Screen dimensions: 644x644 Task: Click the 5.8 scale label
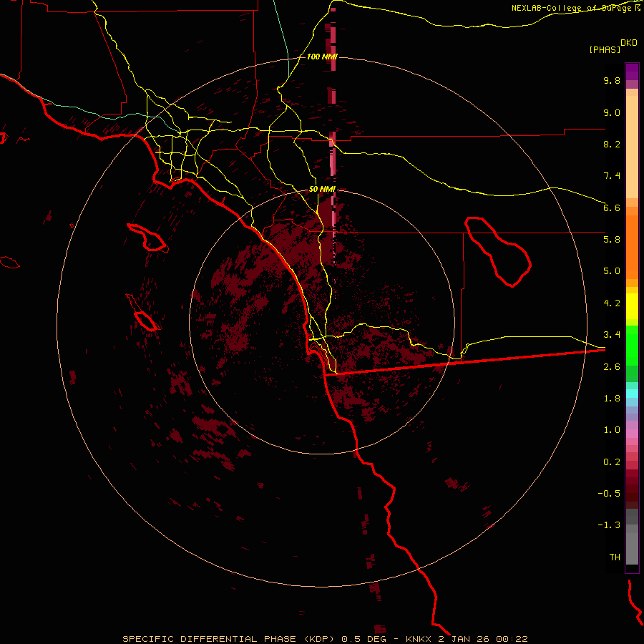[612, 240]
